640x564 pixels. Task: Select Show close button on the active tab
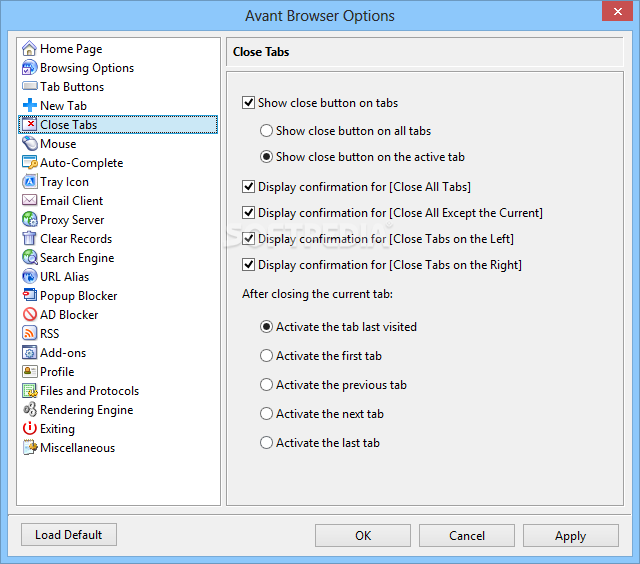pyautogui.click(x=266, y=157)
